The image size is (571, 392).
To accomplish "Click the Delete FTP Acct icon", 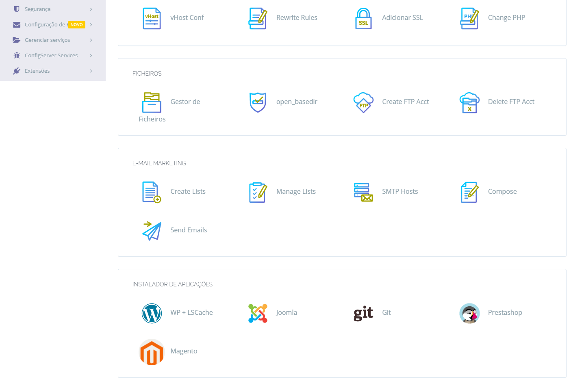I will coord(469,102).
